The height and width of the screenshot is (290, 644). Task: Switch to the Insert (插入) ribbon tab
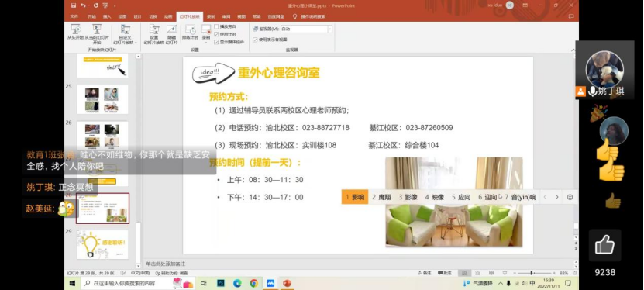point(107,17)
